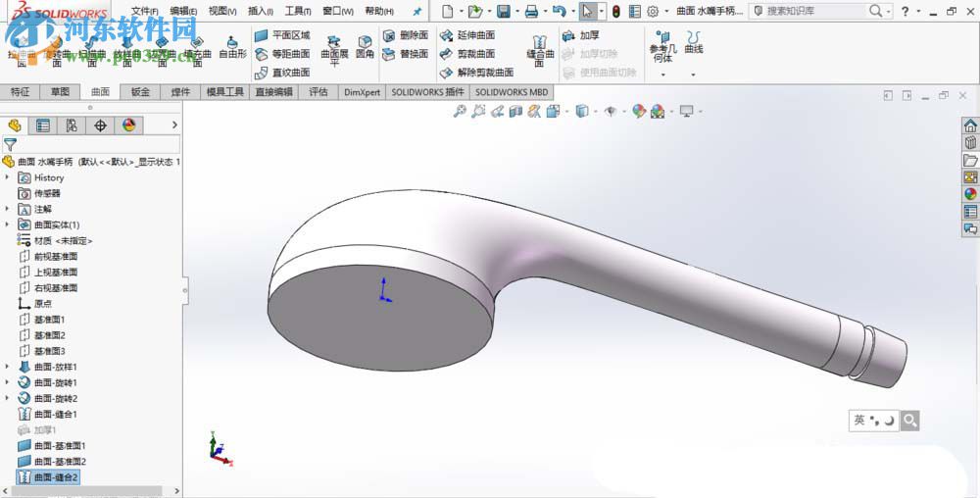Click Edit Appearance color ball icon
Screen dimensions: 980x498
coord(639,111)
